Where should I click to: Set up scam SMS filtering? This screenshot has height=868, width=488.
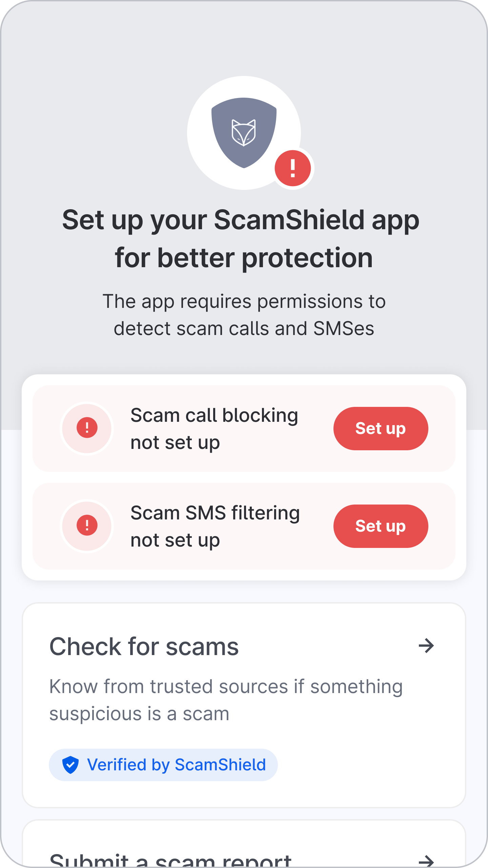(381, 526)
